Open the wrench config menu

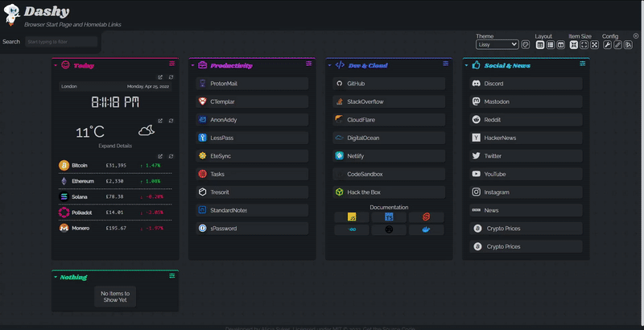(x=607, y=45)
